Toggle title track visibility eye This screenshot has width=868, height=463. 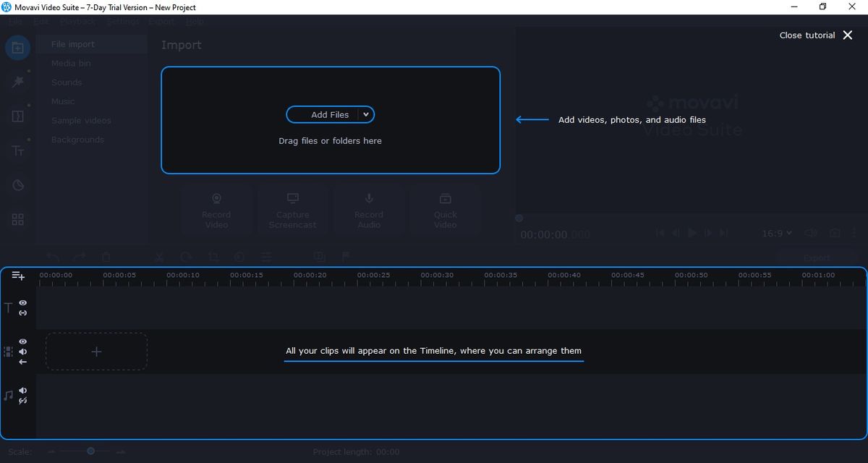(x=23, y=302)
